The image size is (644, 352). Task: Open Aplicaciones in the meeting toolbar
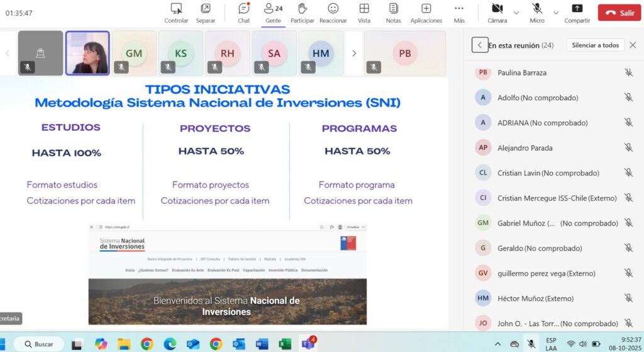tap(426, 9)
